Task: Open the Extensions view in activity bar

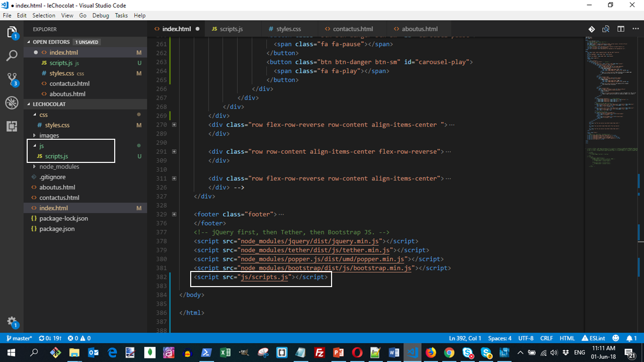Action: tap(12, 126)
